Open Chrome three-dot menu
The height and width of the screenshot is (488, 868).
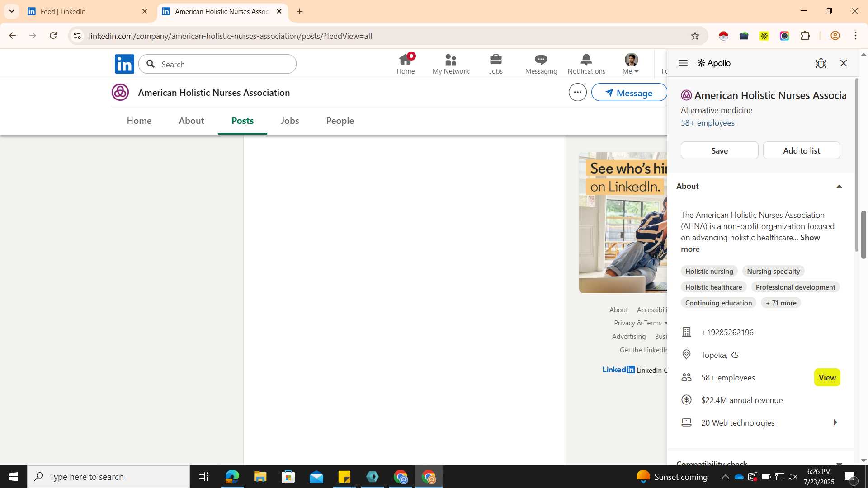pyautogui.click(x=855, y=36)
